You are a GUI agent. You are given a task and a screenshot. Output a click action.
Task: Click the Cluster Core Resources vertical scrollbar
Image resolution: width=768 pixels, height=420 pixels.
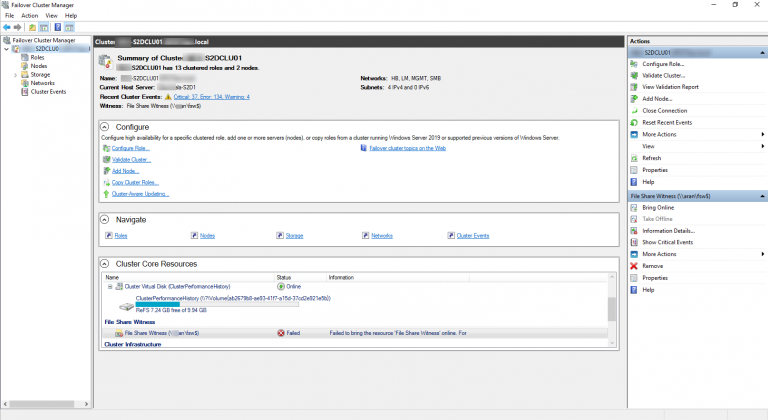point(612,311)
